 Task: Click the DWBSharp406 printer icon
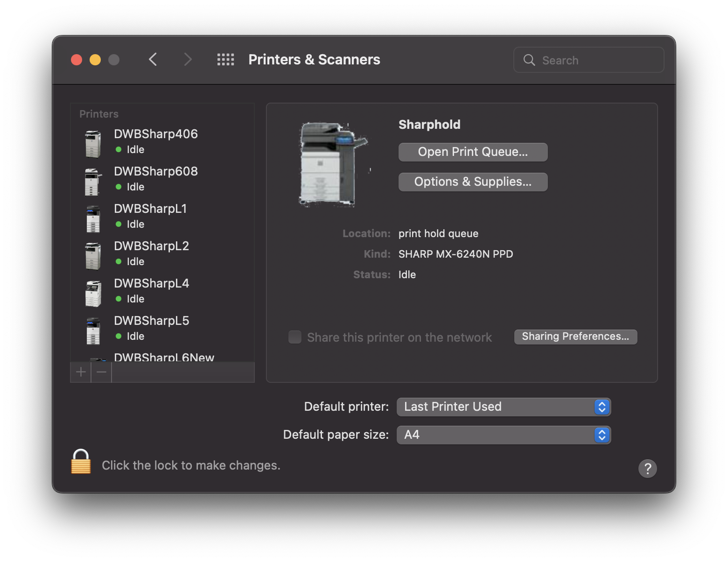click(93, 144)
